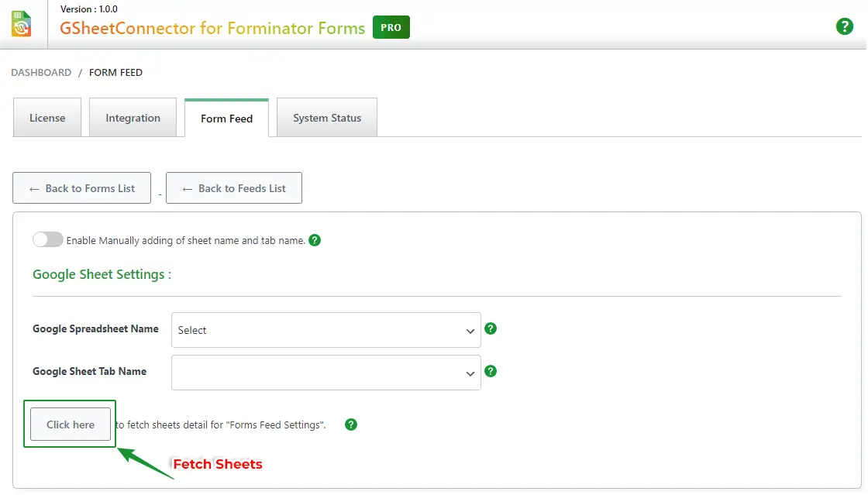The height and width of the screenshot is (495, 868).
Task: Click help icon beside manual sheet name toggle
Action: tap(315, 240)
